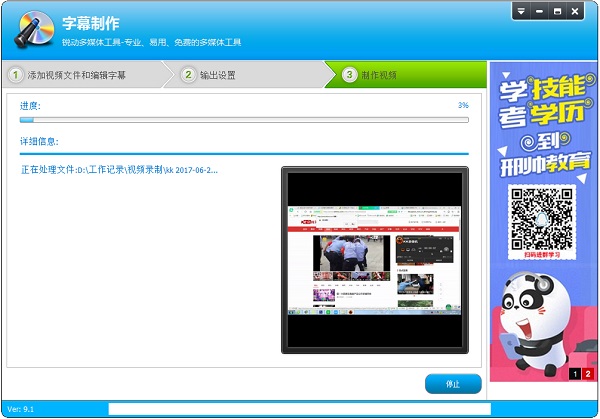Click the blue progress bar

click(244, 120)
